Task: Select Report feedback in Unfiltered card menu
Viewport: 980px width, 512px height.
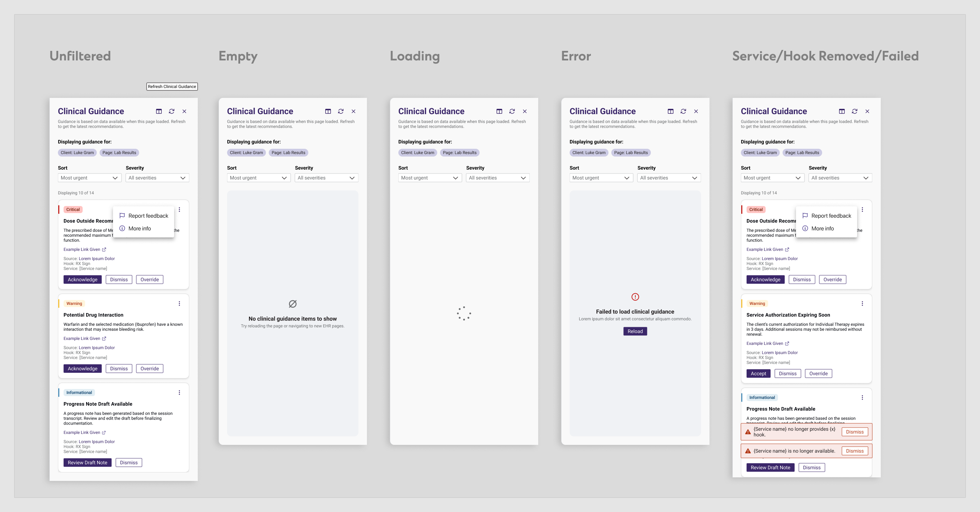Action: pos(144,216)
